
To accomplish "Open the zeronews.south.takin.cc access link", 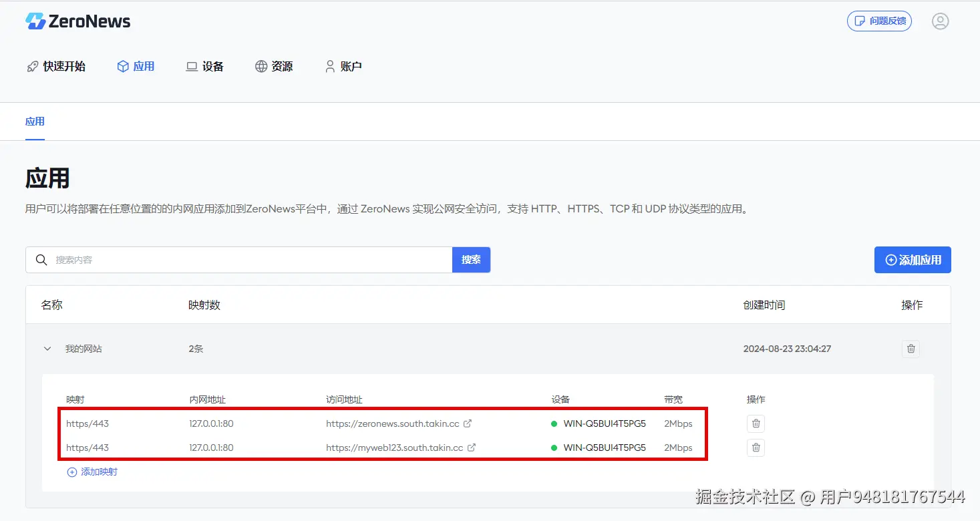I will 393,423.
